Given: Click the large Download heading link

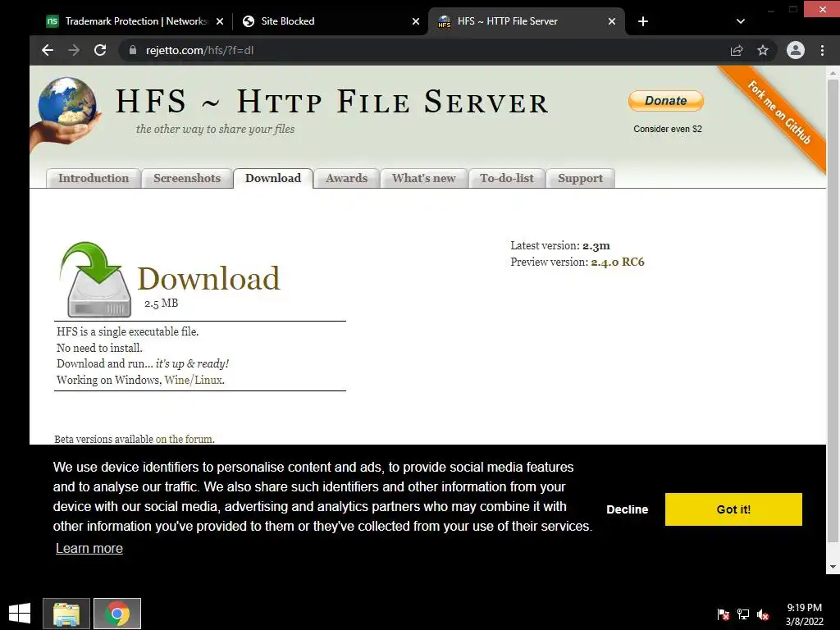Looking at the screenshot, I should pos(209,278).
